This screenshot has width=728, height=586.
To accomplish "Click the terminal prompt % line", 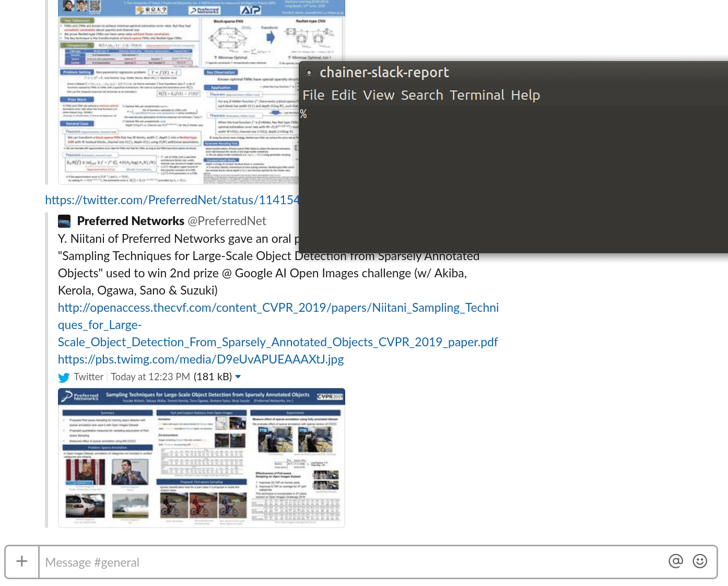I will pyautogui.click(x=303, y=113).
